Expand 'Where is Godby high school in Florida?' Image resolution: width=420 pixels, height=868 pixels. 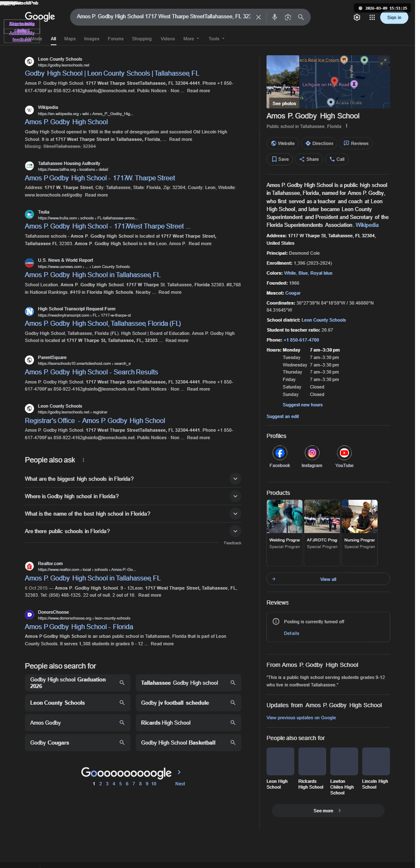point(133,496)
